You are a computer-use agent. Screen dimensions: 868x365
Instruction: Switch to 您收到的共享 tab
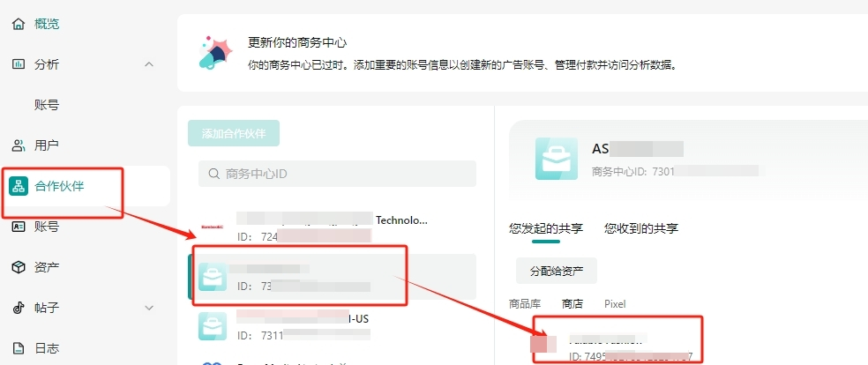point(641,228)
